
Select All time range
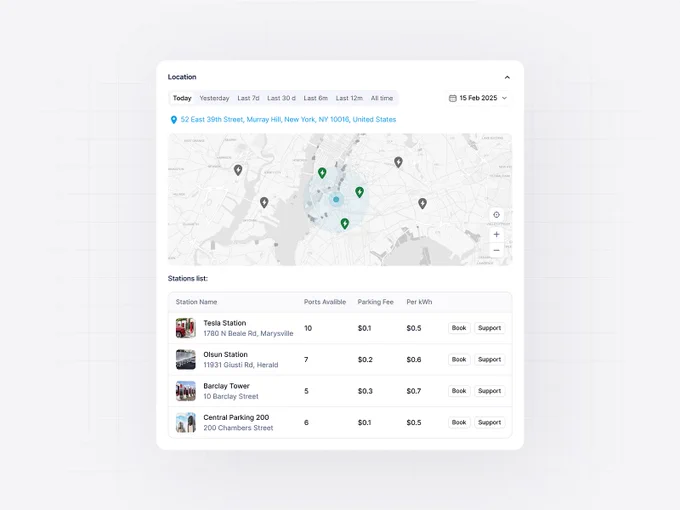(x=382, y=98)
